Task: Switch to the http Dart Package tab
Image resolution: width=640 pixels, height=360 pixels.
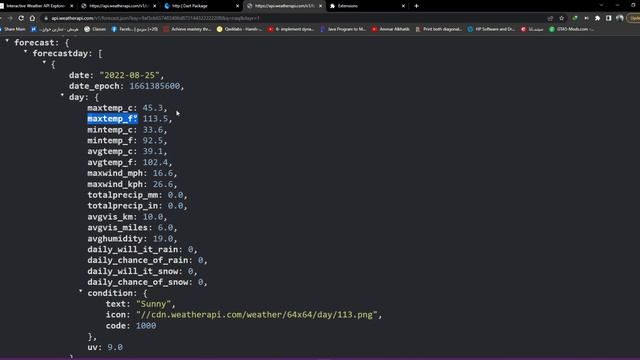Action: pyautogui.click(x=201, y=6)
